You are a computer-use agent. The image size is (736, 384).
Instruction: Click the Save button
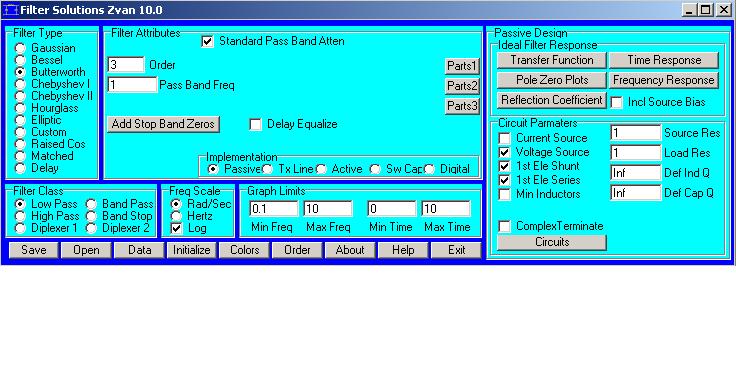click(34, 250)
